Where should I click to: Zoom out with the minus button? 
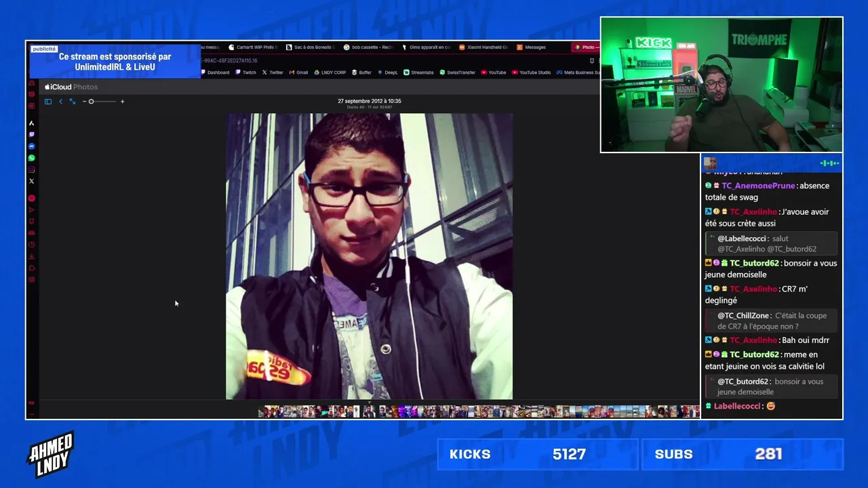point(85,102)
